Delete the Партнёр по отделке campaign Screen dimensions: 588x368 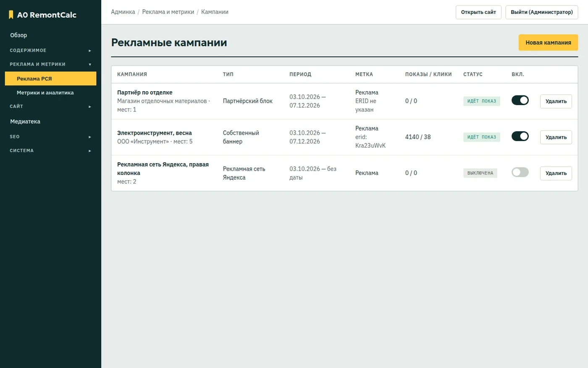pyautogui.click(x=556, y=101)
